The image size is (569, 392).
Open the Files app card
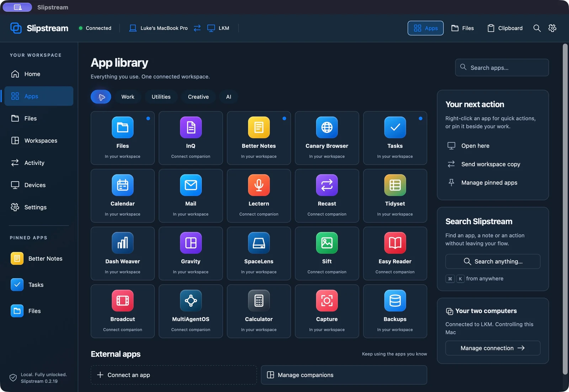(122, 138)
